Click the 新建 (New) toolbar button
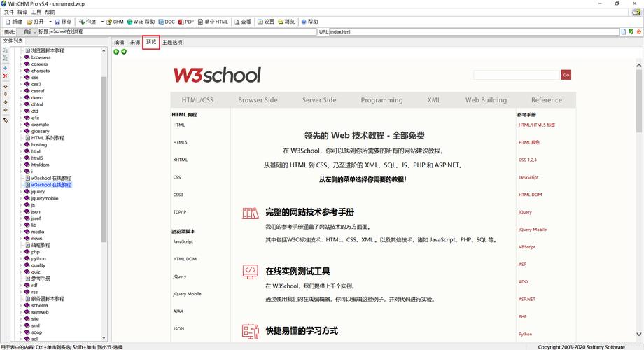This screenshot has width=644, height=350. pyautogui.click(x=13, y=22)
